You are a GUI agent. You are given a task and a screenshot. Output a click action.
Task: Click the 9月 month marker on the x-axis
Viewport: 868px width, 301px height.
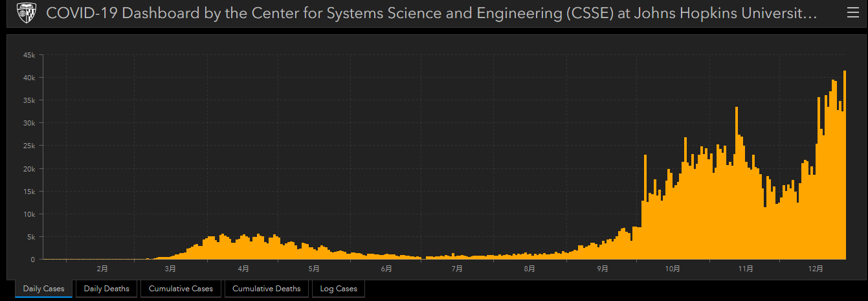603,268
